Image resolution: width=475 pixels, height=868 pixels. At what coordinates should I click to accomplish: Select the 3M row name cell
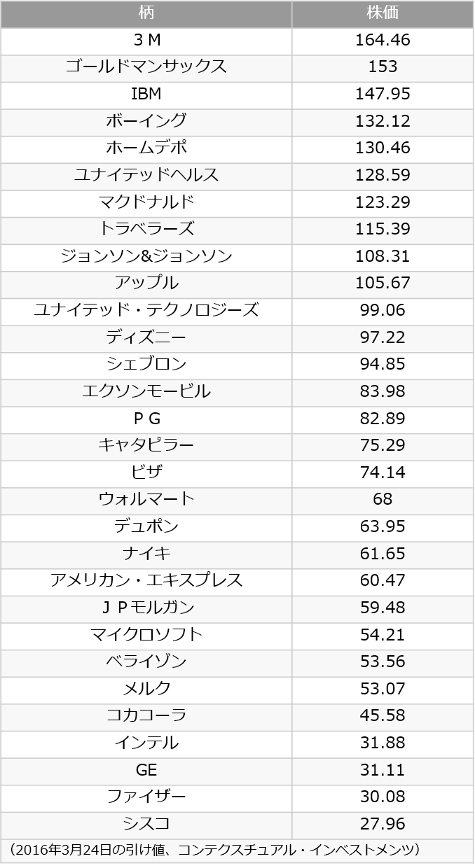click(146, 41)
